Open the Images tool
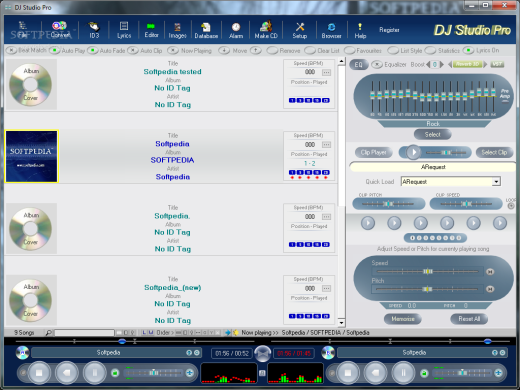This screenshot has width=520, height=390. (177, 30)
